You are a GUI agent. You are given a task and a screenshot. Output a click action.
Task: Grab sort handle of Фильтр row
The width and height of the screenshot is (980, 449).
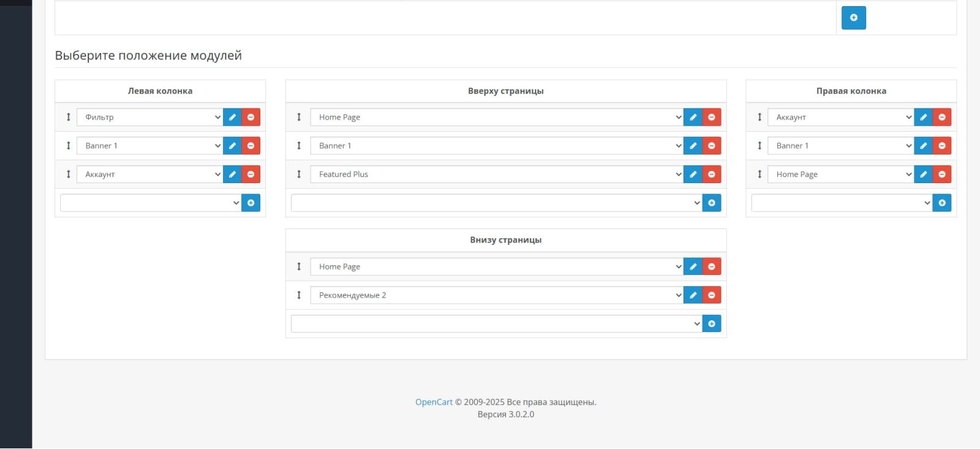[69, 117]
